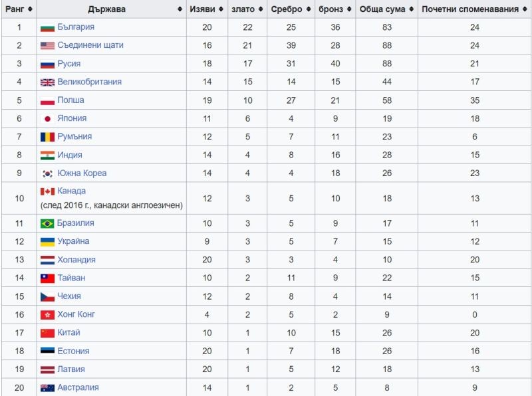Click the Canada flag icon
Viewport: 532px width, 396px height.
pyautogui.click(x=47, y=191)
